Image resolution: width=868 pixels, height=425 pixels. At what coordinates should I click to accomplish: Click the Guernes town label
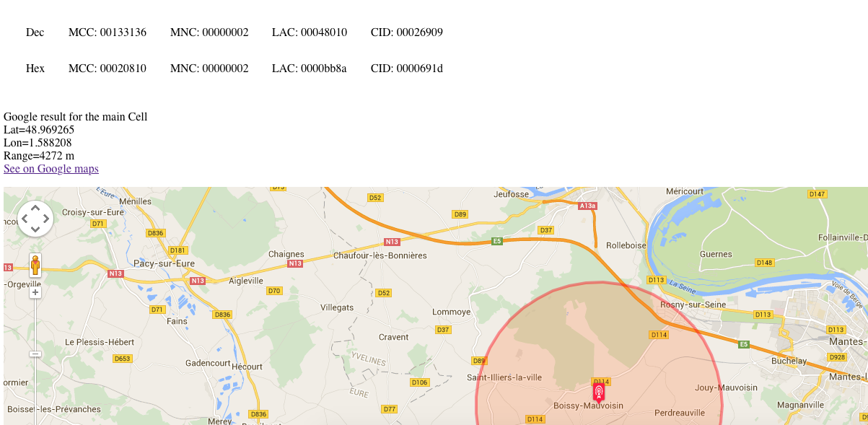pyautogui.click(x=716, y=254)
